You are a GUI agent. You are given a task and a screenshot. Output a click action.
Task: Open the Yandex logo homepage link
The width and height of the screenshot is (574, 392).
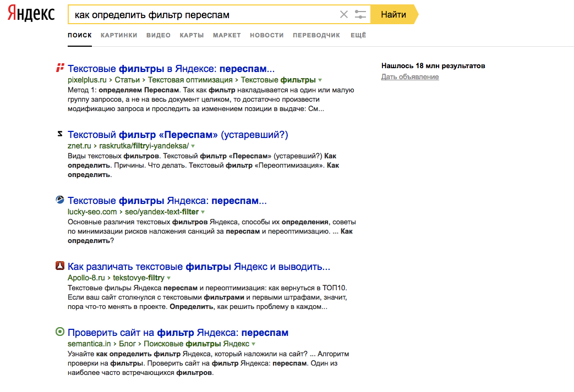(31, 13)
